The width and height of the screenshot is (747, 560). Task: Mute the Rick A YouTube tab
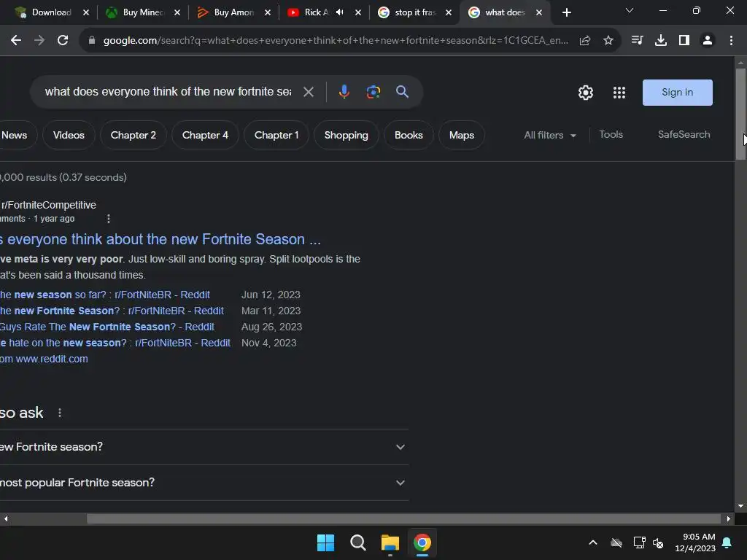point(340,12)
